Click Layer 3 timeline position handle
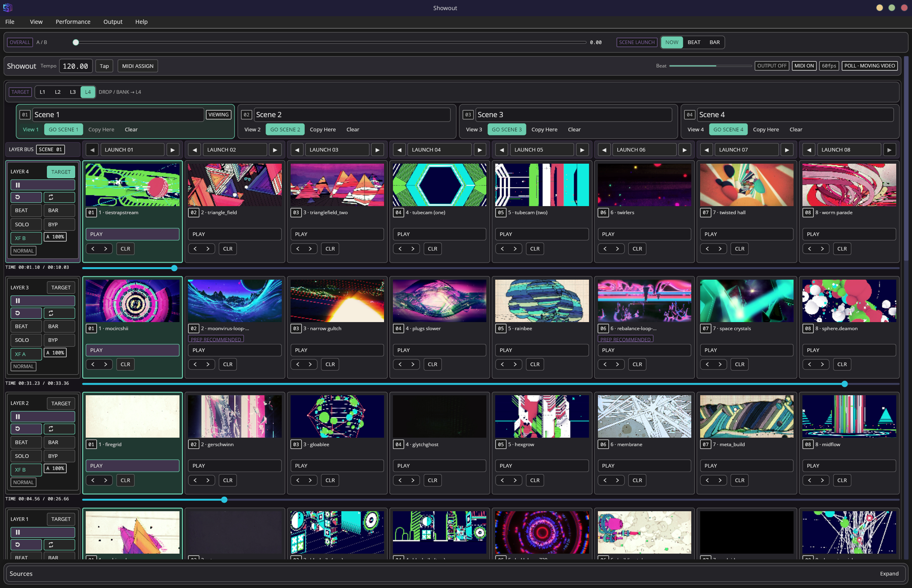Image resolution: width=912 pixels, height=588 pixels. pyautogui.click(x=844, y=384)
